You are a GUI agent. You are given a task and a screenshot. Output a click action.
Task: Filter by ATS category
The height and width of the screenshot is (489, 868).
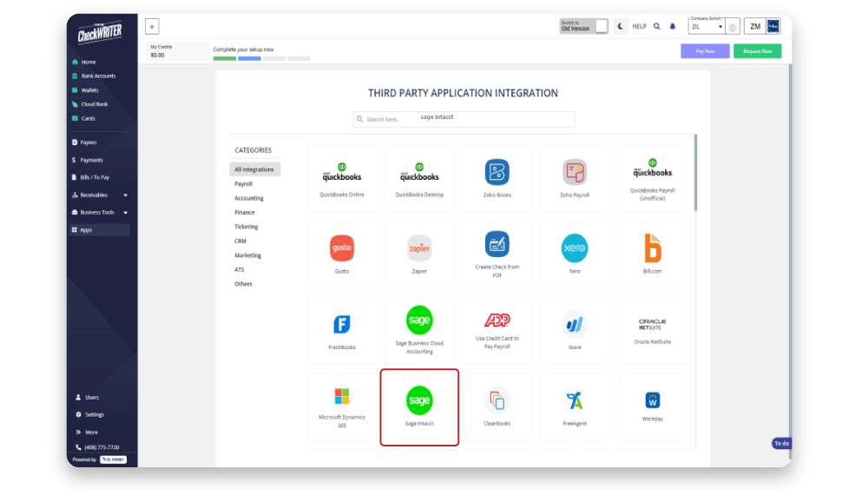point(240,270)
